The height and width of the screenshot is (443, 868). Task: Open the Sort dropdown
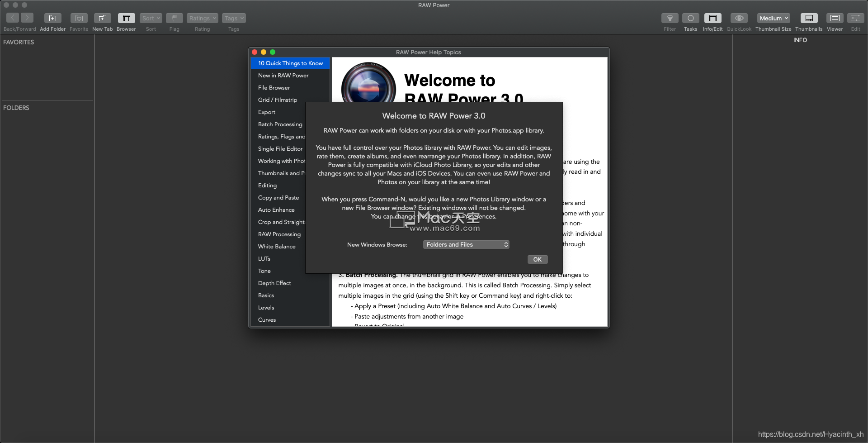(x=151, y=18)
